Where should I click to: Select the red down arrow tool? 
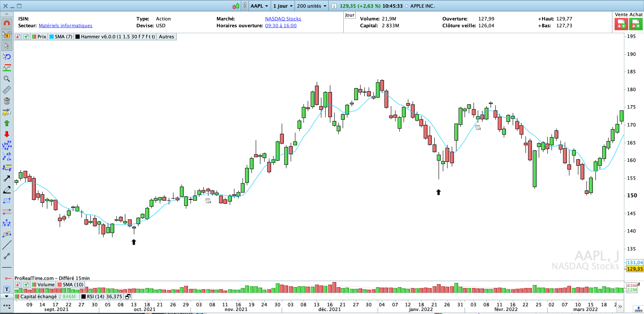click(x=7, y=134)
